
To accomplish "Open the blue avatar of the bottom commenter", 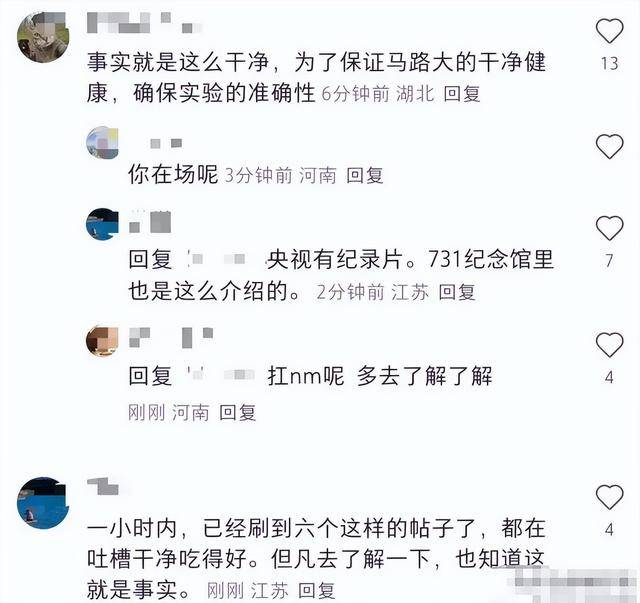I will click(x=43, y=503).
